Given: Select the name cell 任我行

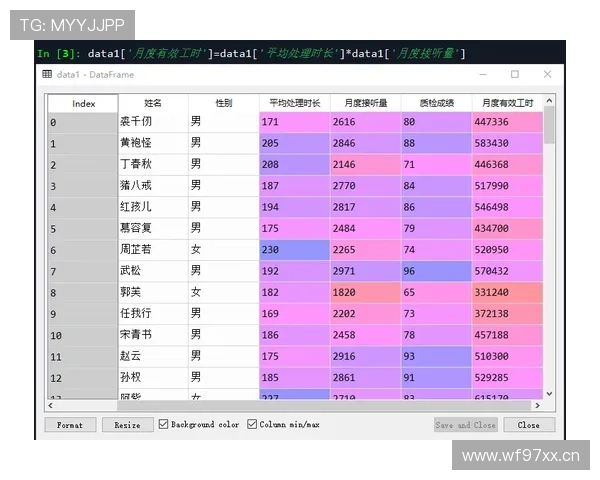Looking at the screenshot, I should point(153,314).
